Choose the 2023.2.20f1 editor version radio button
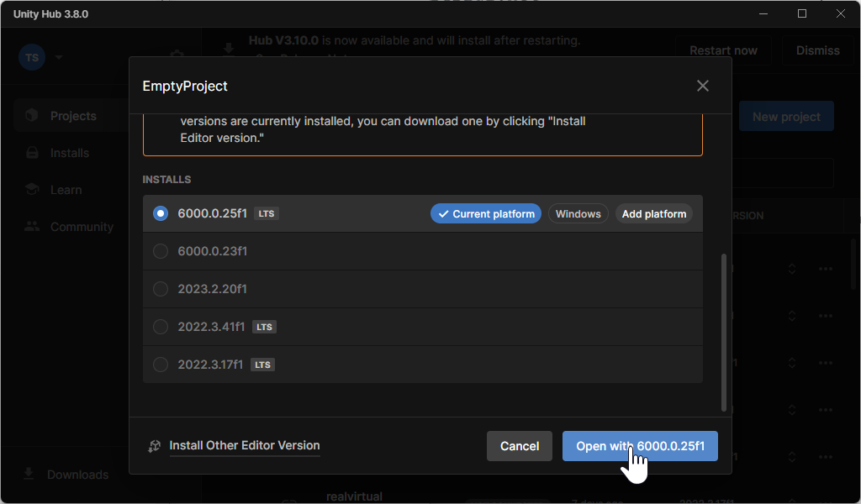Screen dimensions: 861x504 click(161, 289)
